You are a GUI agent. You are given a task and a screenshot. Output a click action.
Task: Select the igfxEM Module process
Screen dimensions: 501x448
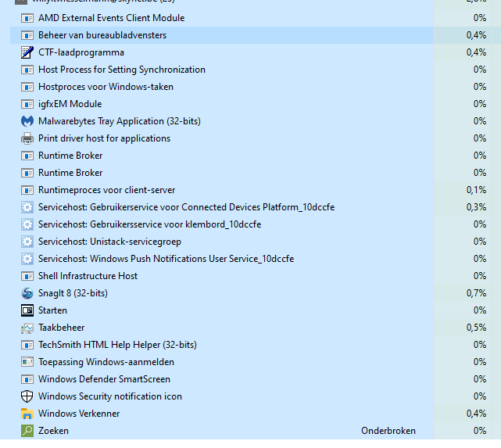pyautogui.click(x=70, y=104)
